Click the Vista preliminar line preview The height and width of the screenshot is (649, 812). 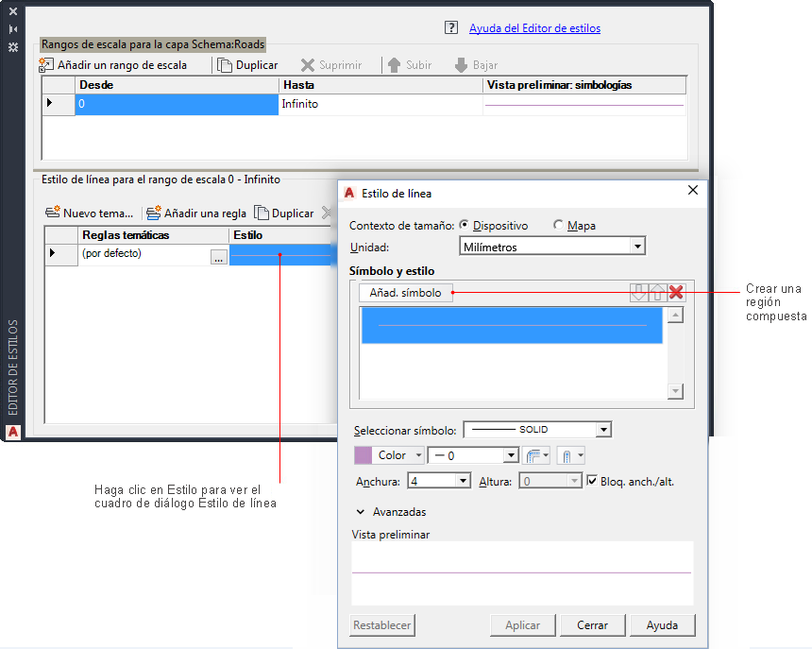point(522,572)
